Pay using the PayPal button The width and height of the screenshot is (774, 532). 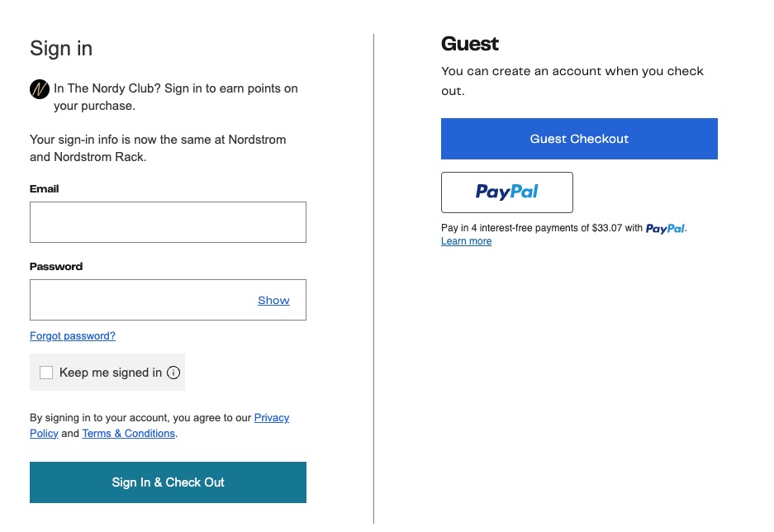point(506,192)
